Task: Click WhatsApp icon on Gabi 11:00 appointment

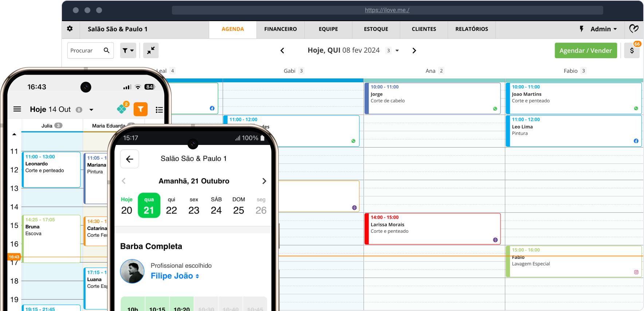Action: [x=353, y=141]
